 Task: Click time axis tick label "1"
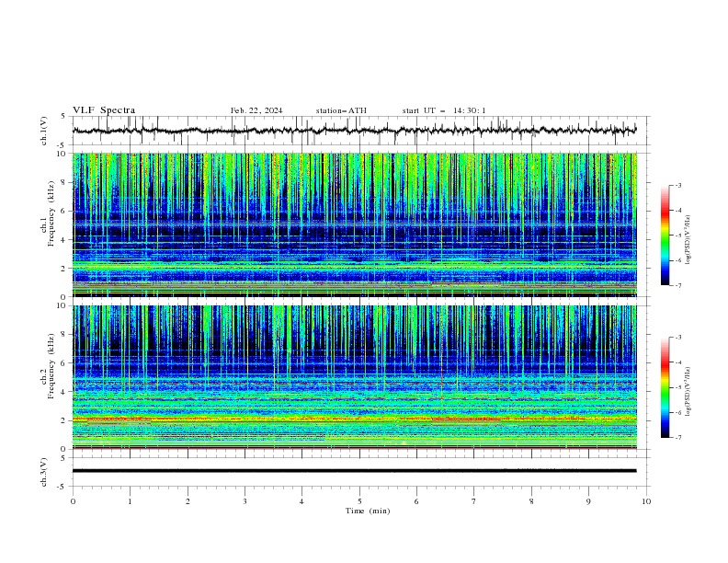click(x=130, y=501)
